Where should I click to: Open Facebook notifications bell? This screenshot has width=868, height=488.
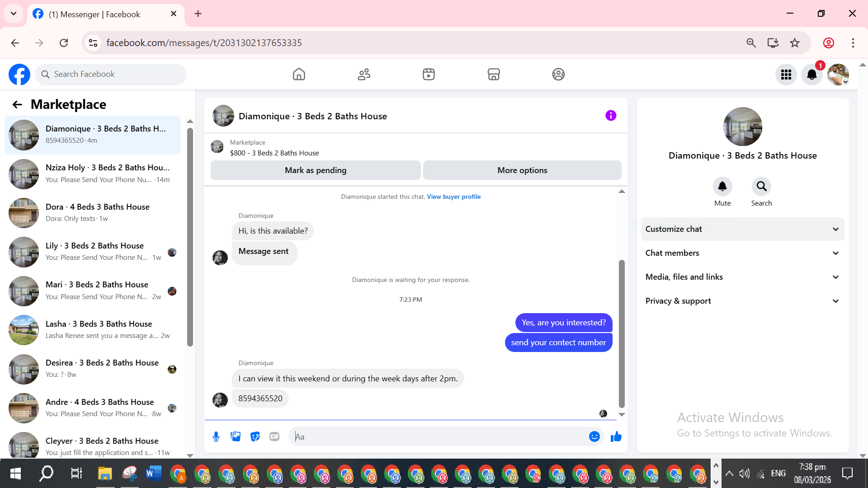coord(811,75)
